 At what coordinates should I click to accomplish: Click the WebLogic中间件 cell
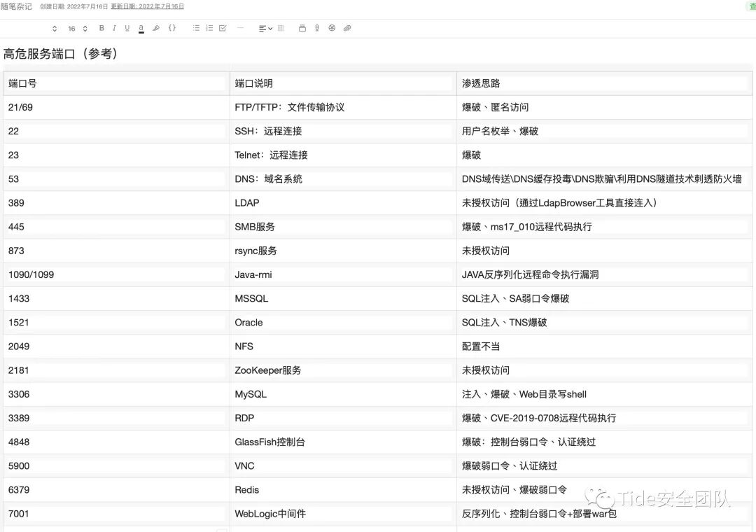coord(343,514)
